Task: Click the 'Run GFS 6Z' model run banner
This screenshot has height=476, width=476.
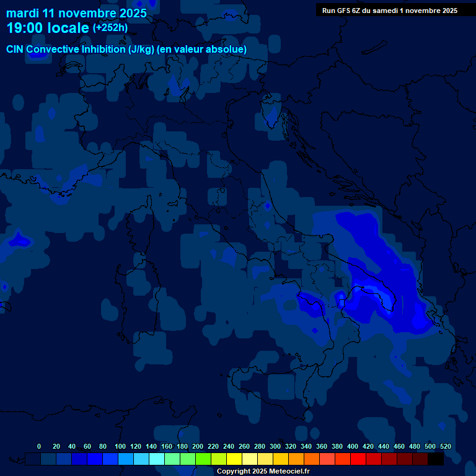Action: click(390, 11)
